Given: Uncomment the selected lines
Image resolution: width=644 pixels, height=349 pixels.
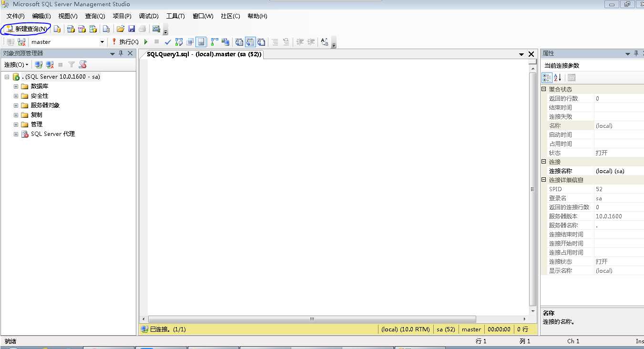Looking at the screenshot, I should click(x=286, y=42).
